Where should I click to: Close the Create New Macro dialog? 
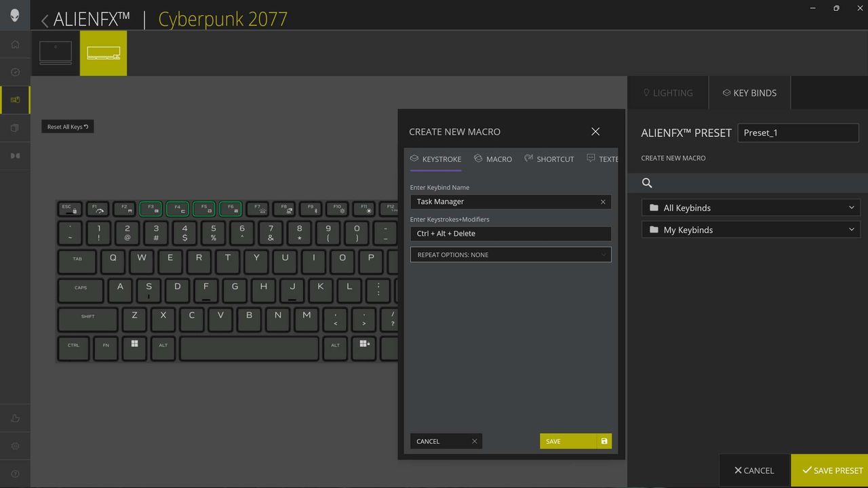[x=595, y=131]
